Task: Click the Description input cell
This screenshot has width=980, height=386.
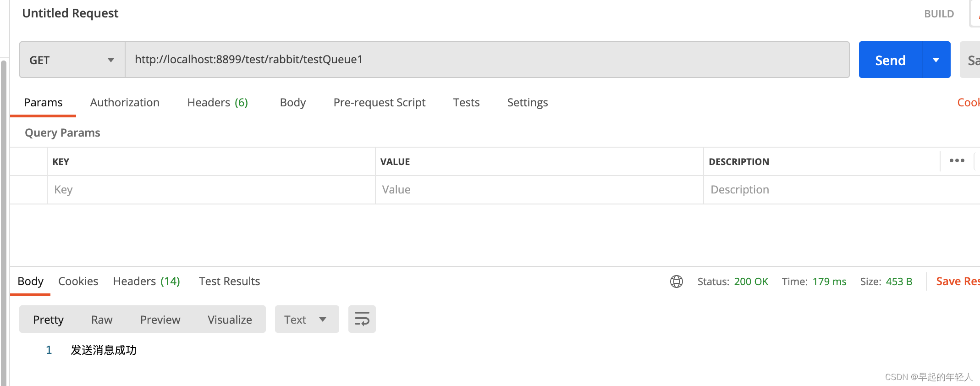Action: [842, 190]
